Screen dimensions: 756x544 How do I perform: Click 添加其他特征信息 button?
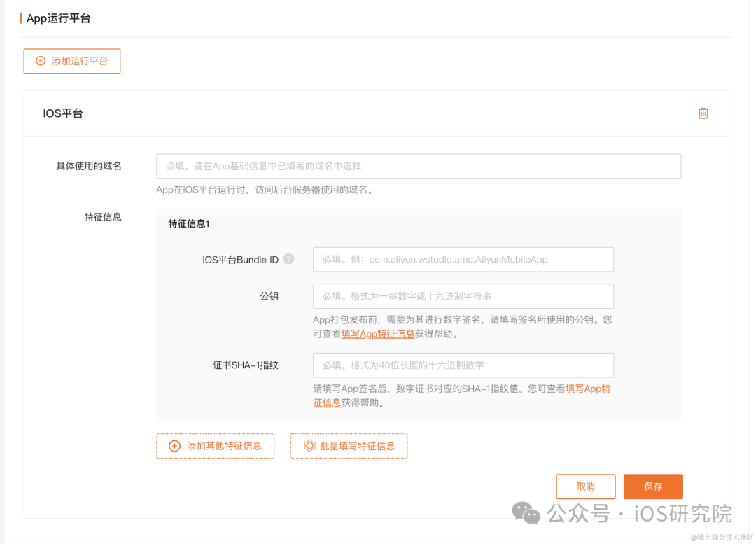pos(215,446)
